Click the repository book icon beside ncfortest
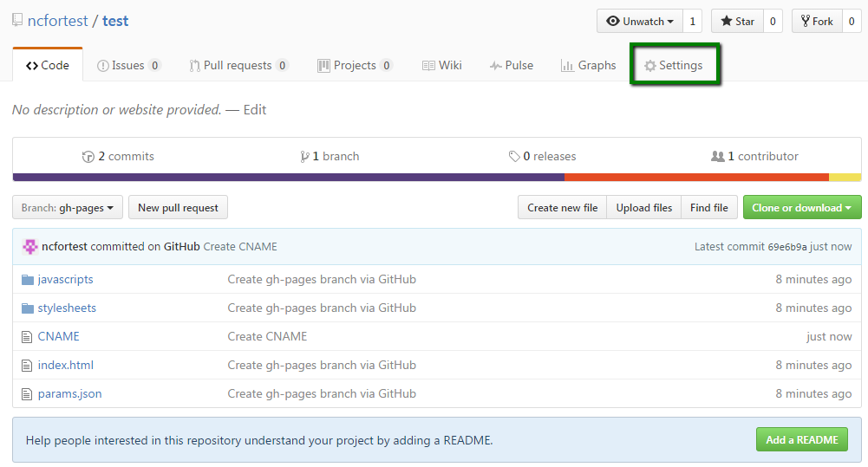 click(17, 21)
